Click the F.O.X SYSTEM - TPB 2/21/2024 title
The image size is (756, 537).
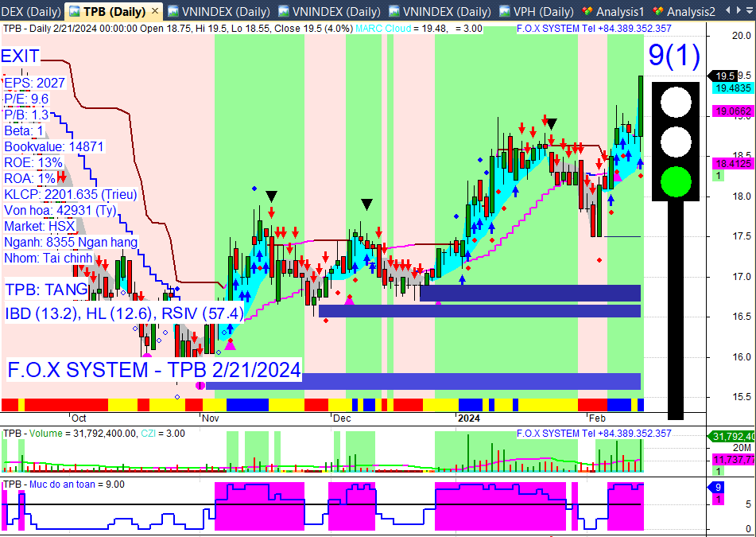click(154, 370)
